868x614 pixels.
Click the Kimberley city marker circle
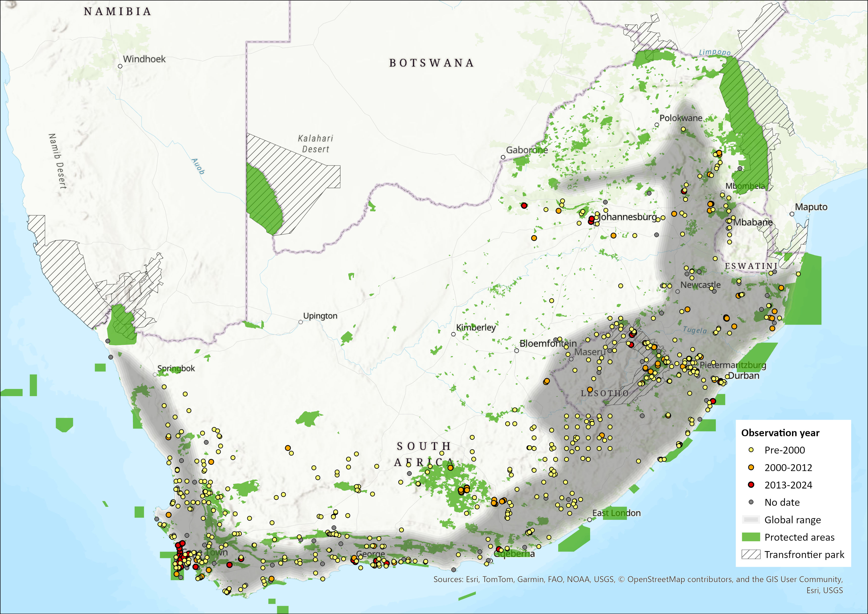click(x=454, y=334)
